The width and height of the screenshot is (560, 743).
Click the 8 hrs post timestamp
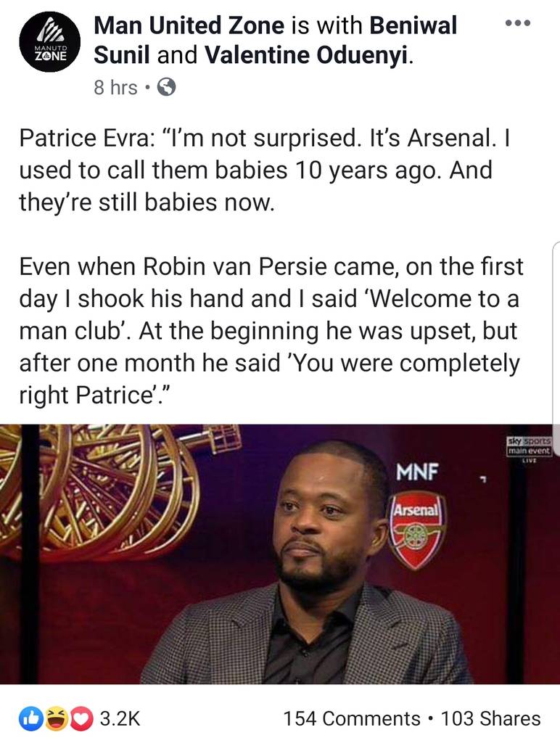(115, 88)
